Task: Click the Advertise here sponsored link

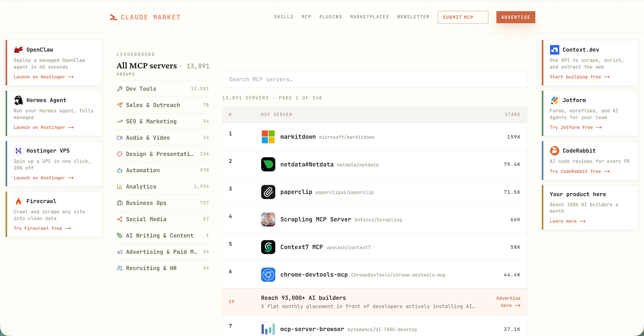Action: tap(508, 302)
